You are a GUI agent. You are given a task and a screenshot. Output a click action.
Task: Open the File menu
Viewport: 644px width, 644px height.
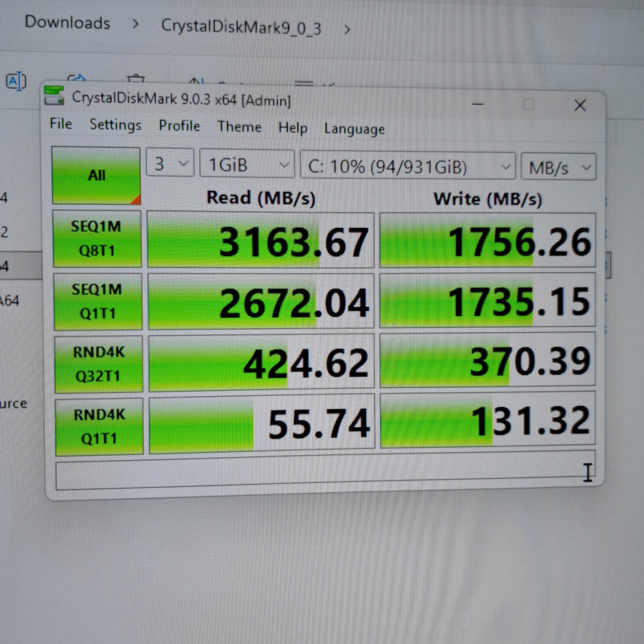(61, 124)
